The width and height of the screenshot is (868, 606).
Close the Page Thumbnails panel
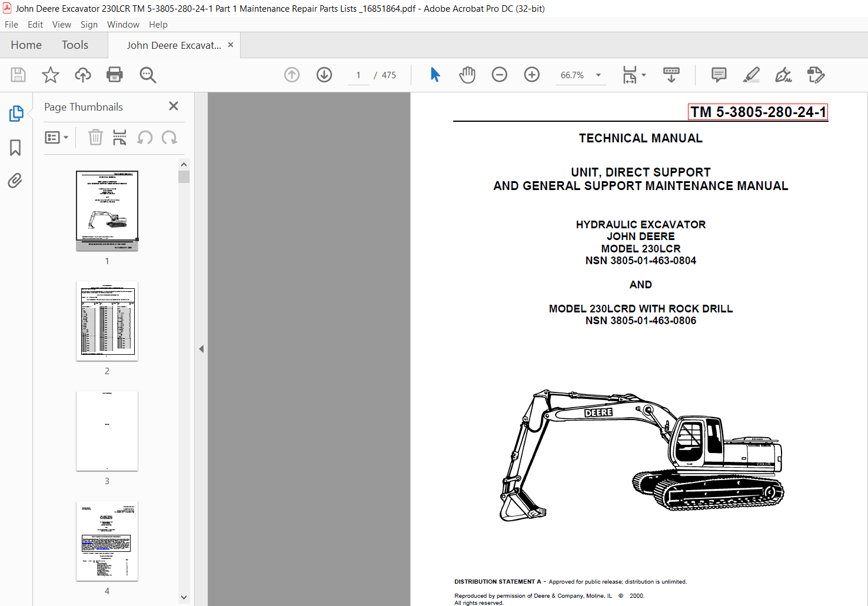[174, 106]
